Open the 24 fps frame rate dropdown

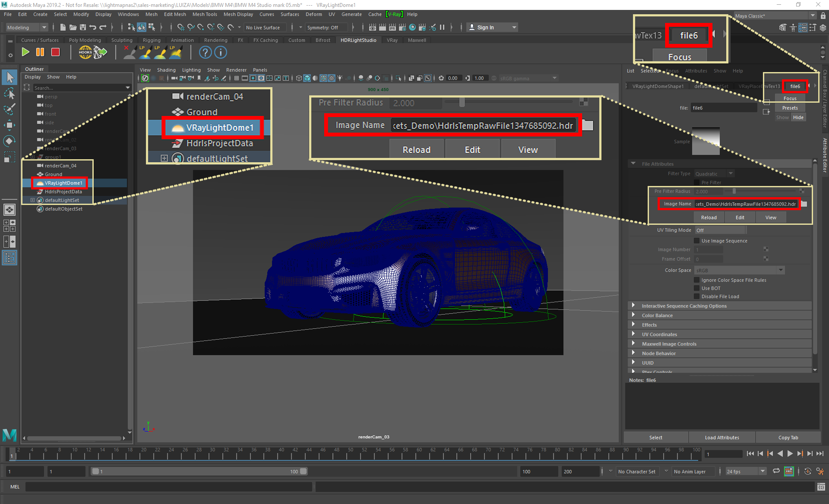pos(746,471)
